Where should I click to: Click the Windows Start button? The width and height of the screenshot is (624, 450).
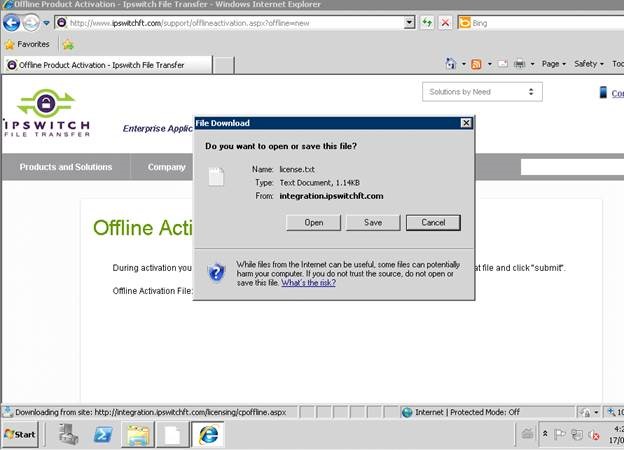point(20,434)
